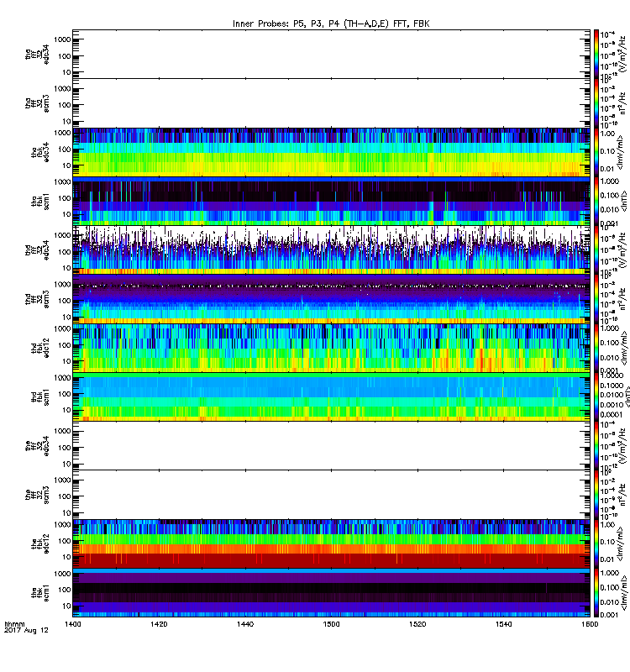This screenshot has width=630, height=672.
Task: Select the 1540 time axis label
Action: pos(503,624)
